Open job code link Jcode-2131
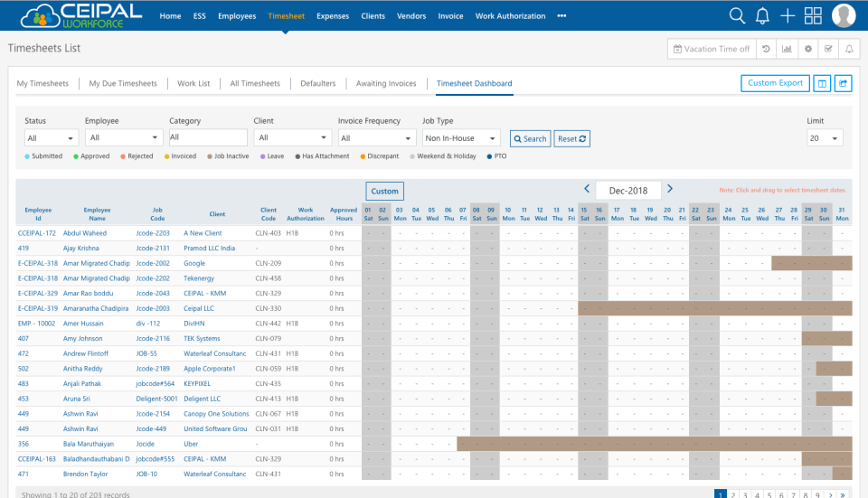Image resolution: width=868 pixels, height=498 pixels. coord(153,249)
